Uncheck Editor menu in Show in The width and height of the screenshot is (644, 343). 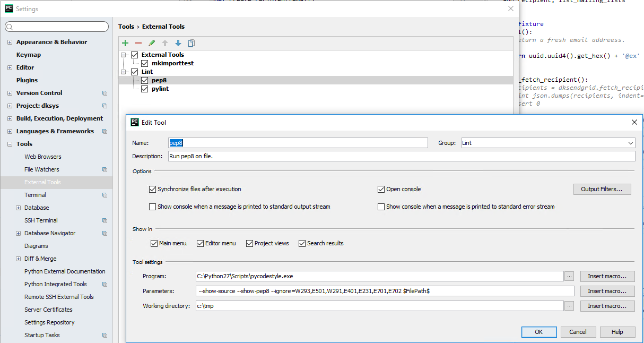coord(201,243)
